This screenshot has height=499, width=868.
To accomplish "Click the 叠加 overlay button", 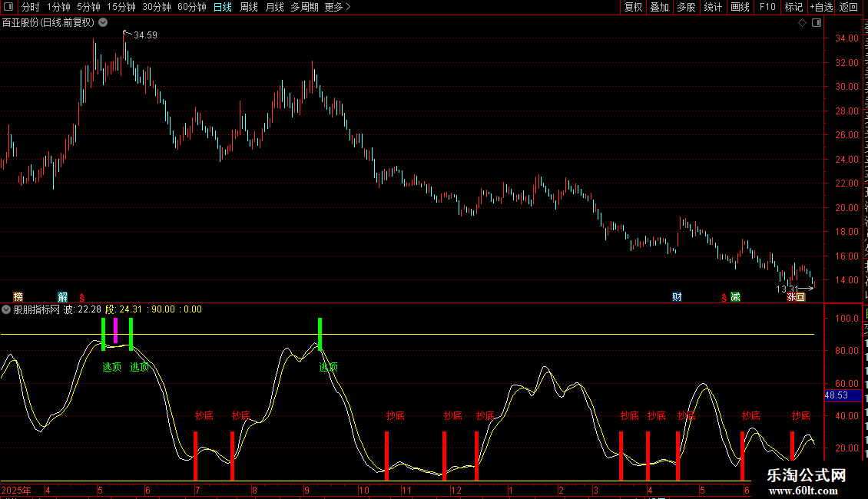I will pyautogui.click(x=660, y=7).
